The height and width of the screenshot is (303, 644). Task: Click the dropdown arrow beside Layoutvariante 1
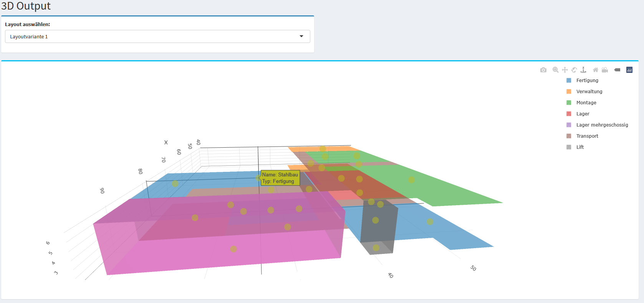click(x=301, y=36)
